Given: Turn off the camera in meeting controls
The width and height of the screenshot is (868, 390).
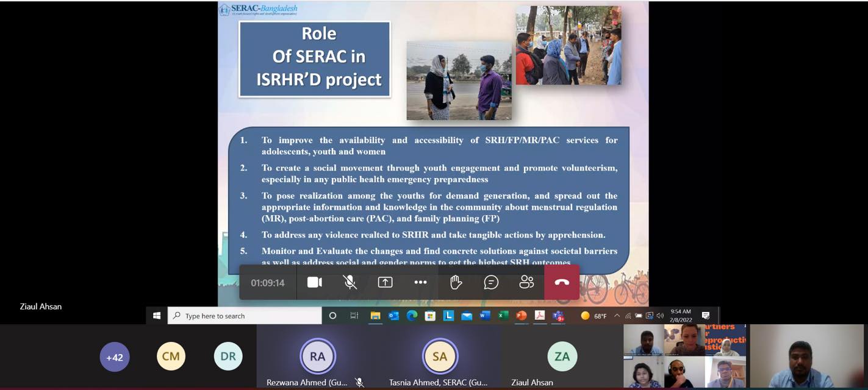Looking at the screenshot, I should point(315,282).
